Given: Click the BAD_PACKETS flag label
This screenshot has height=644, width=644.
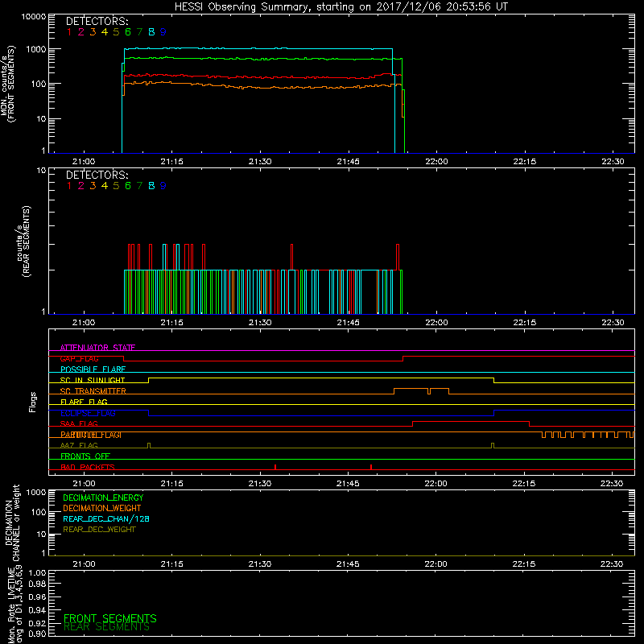Looking at the screenshot, I should coord(88,467).
